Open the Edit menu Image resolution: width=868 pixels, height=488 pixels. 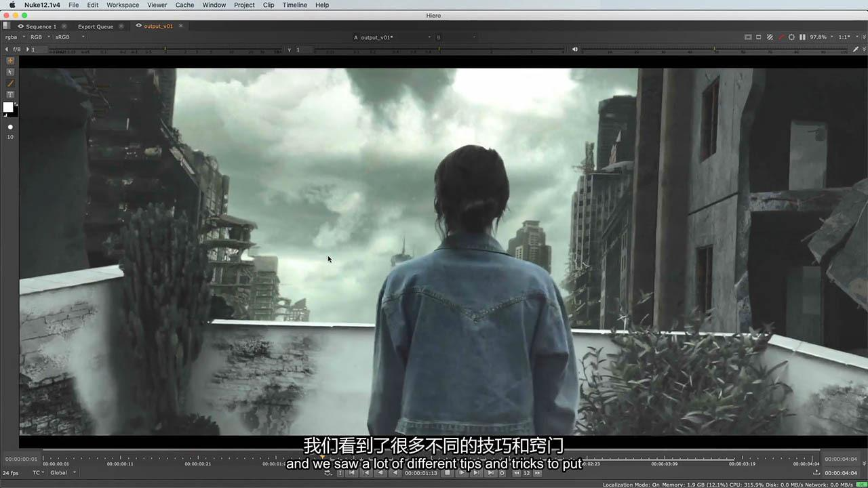[x=93, y=5]
